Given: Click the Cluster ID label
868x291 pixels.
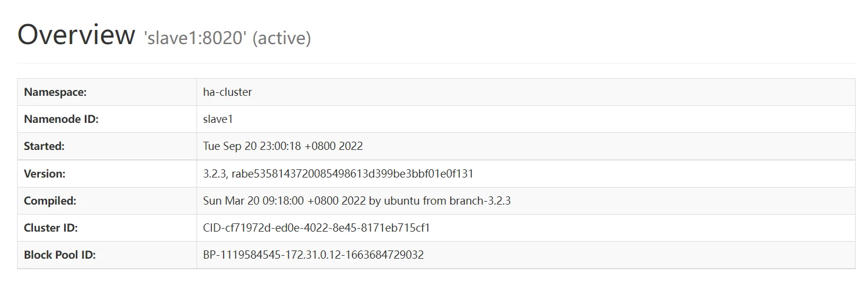Looking at the screenshot, I should (51, 228).
